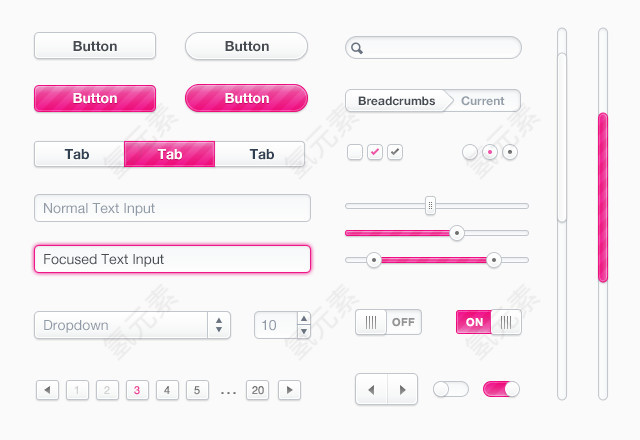This screenshot has height=440, width=640.
Task: Uncheck the pink-ticked checkbox
Action: tap(375, 152)
